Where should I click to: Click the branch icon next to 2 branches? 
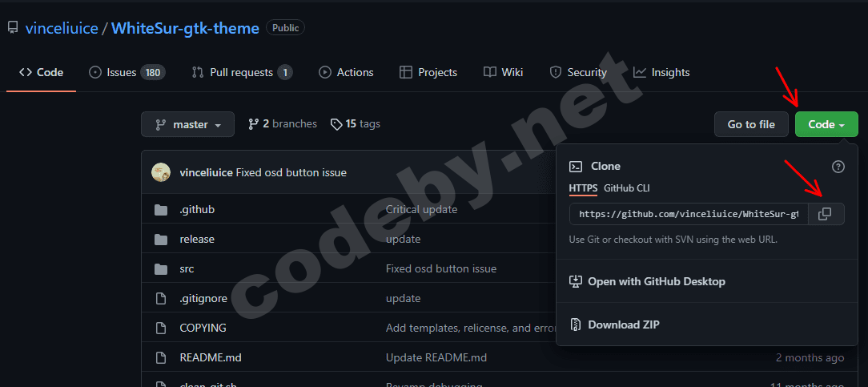point(254,124)
